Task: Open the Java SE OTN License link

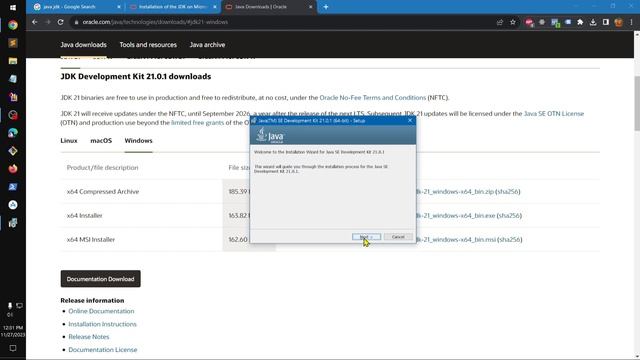Action: tap(553, 113)
